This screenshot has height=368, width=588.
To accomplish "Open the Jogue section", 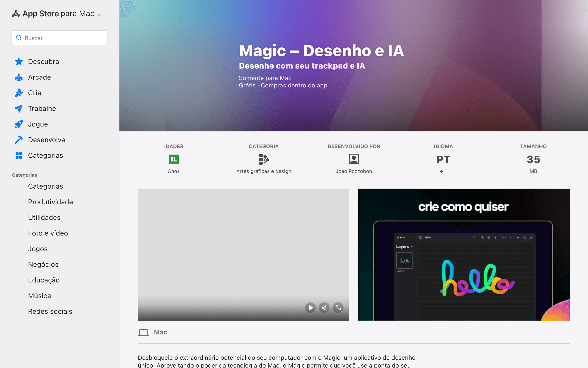I will [38, 124].
